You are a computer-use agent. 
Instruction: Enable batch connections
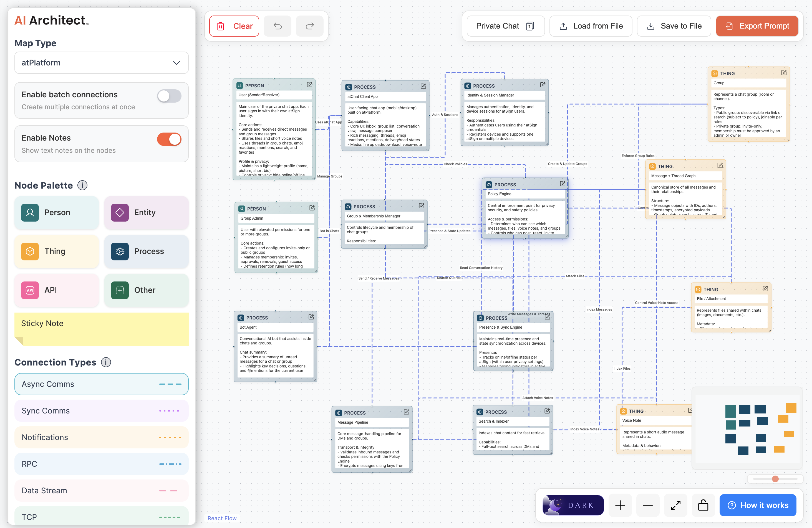tap(169, 96)
